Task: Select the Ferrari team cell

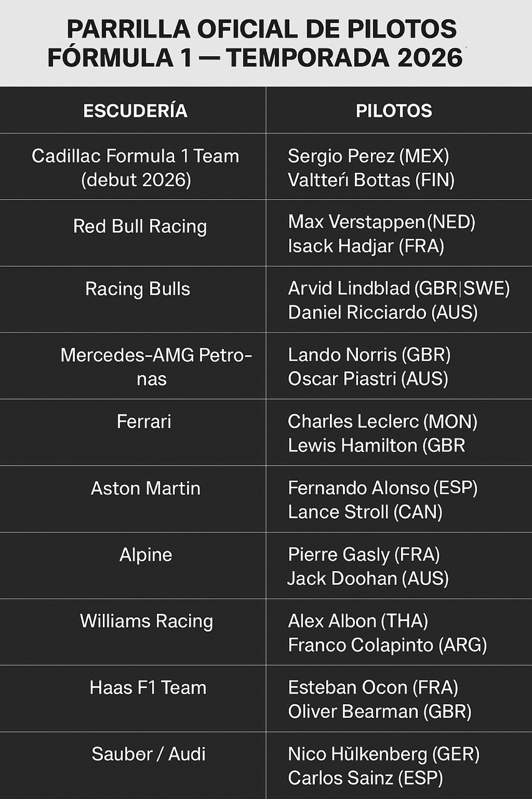Action: click(x=144, y=421)
